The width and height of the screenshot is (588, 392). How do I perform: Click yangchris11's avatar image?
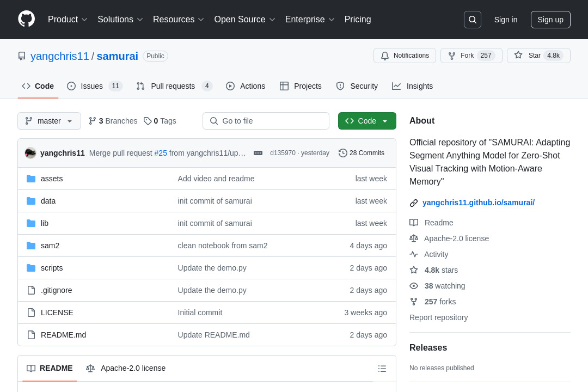pos(30,153)
